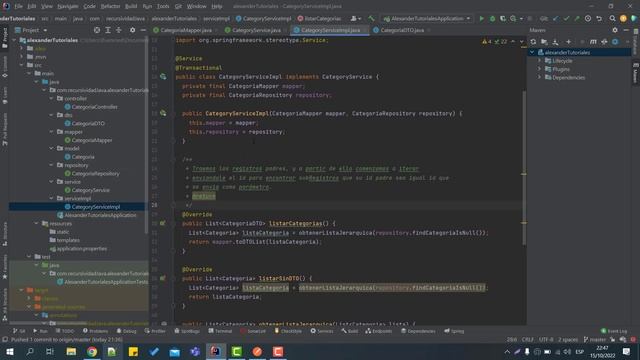Open Project panel settings gear
Screen dimensions: 640x360
pyautogui.click(x=132, y=30)
